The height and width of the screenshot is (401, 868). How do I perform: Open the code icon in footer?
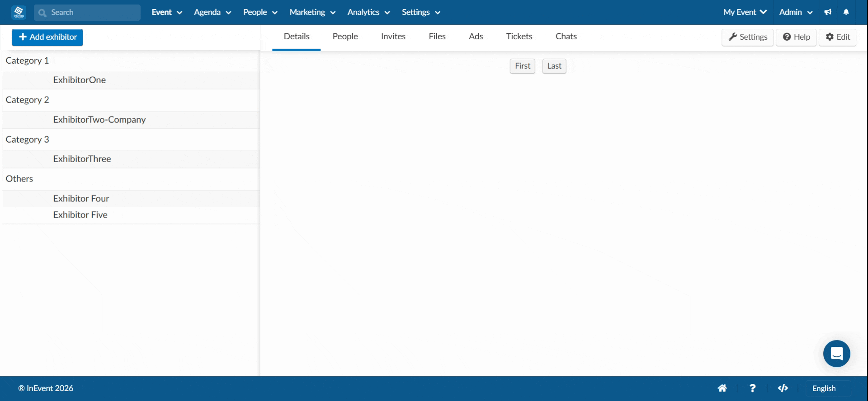(x=783, y=388)
